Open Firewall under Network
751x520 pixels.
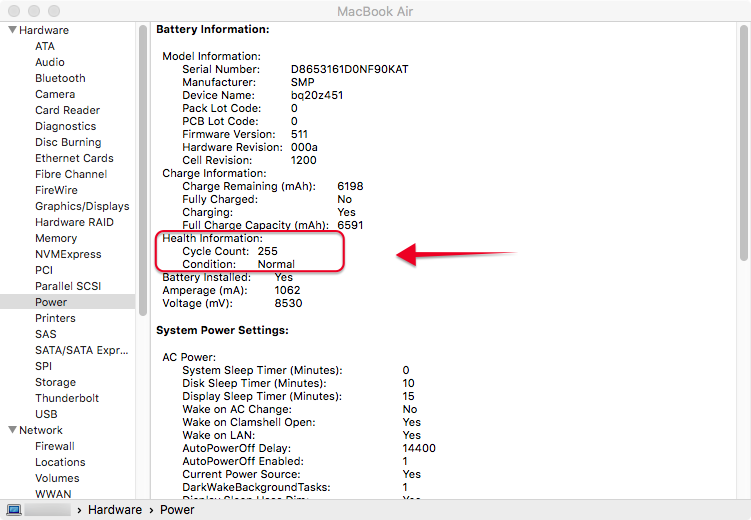(55, 446)
